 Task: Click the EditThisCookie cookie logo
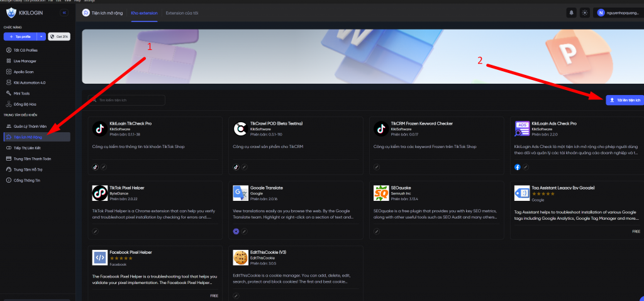(x=240, y=258)
